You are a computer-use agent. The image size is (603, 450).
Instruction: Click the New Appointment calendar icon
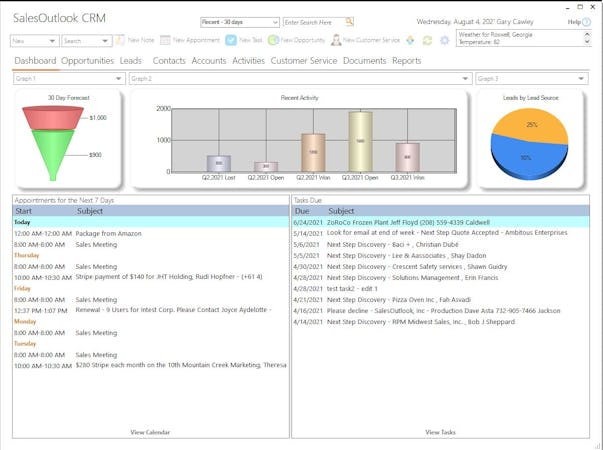165,40
